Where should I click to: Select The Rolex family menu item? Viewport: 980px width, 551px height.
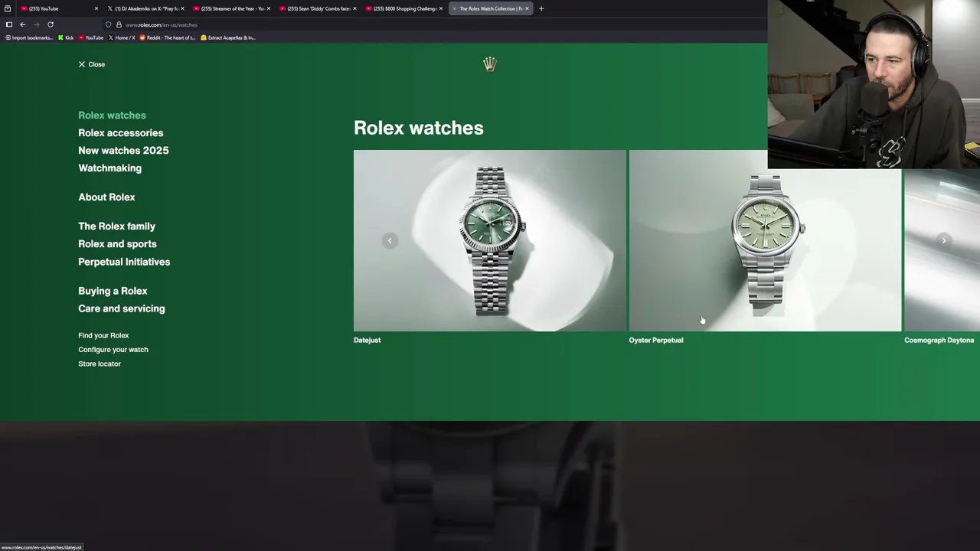116,227
